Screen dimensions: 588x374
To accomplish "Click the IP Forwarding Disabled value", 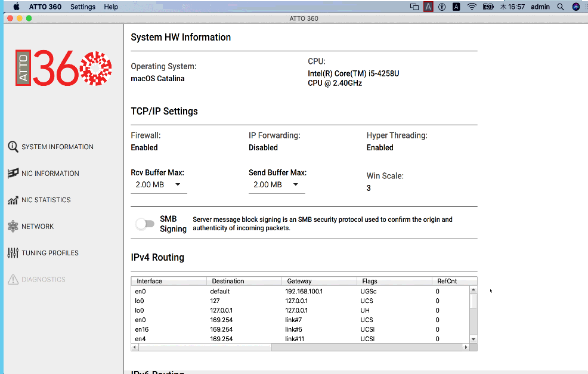I will click(x=263, y=147).
